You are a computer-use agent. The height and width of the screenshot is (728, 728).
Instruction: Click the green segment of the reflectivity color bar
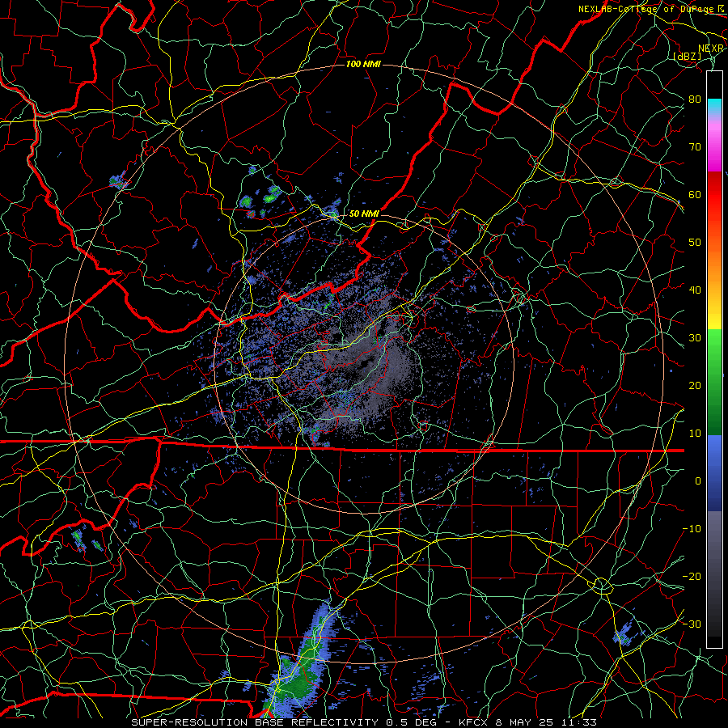coord(714,382)
